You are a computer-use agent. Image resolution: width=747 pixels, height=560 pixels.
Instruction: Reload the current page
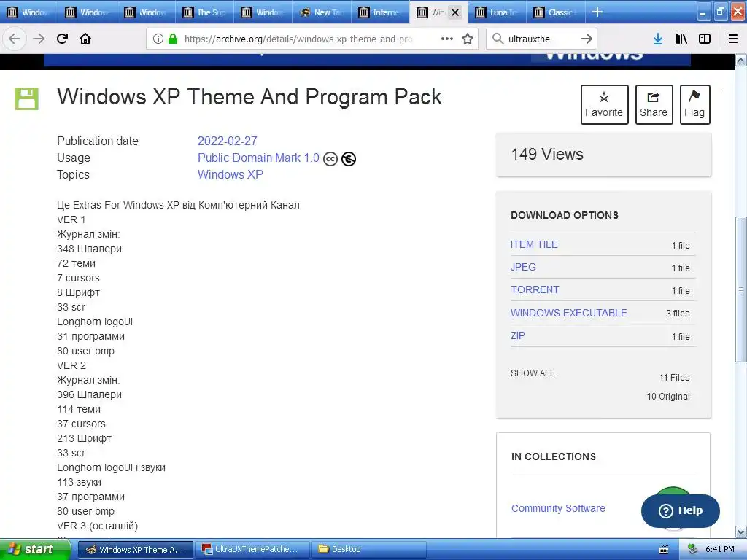[x=63, y=39]
